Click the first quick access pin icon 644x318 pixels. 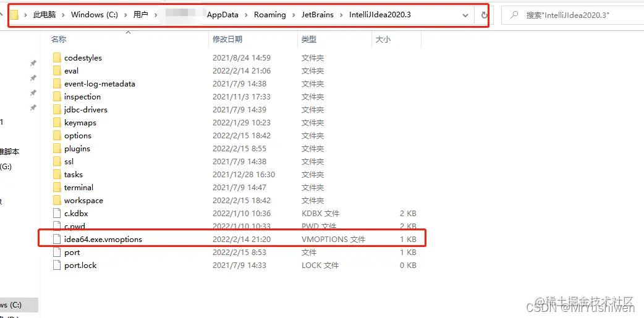(x=33, y=63)
